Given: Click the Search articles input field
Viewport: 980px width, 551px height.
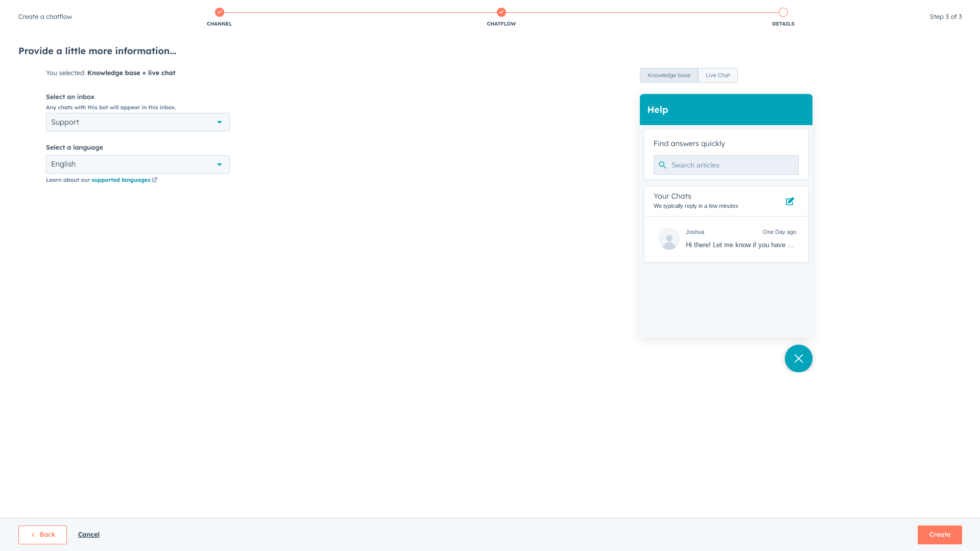Looking at the screenshot, I should coord(726,165).
